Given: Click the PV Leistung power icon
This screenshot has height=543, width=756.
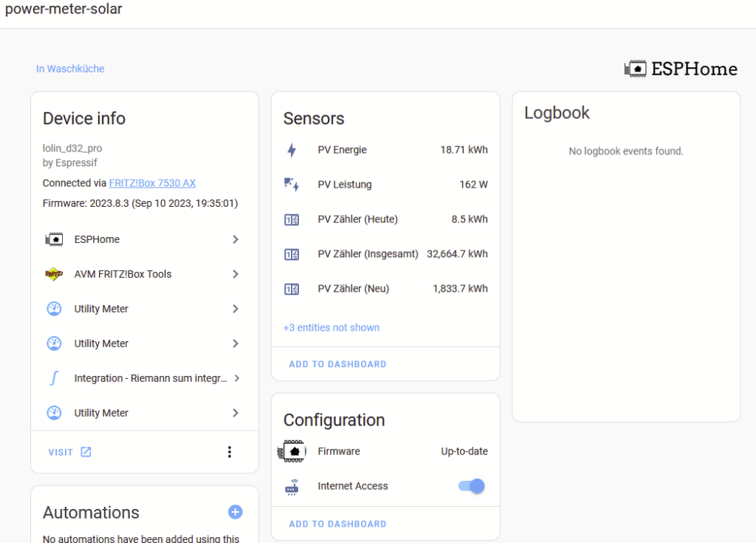Looking at the screenshot, I should pos(292,185).
